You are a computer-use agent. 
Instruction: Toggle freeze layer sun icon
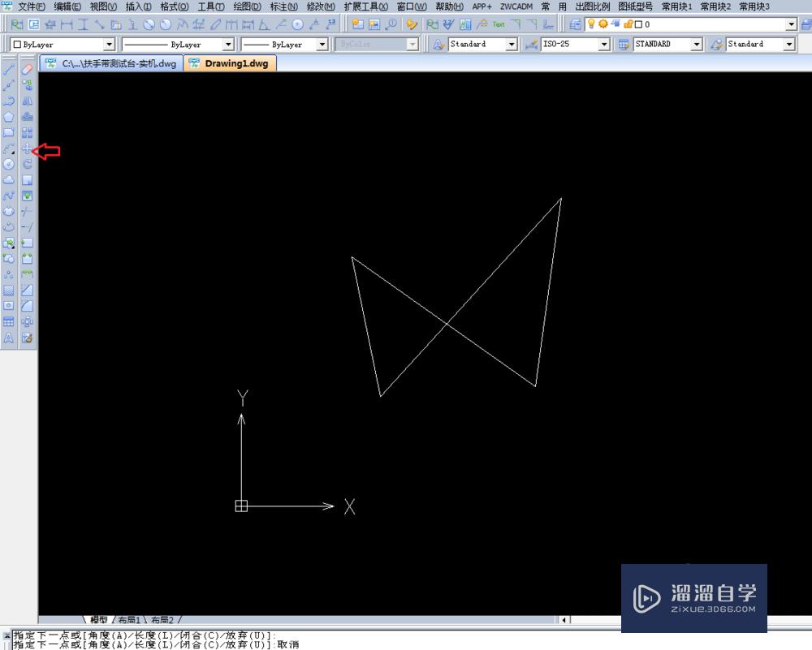coord(603,25)
